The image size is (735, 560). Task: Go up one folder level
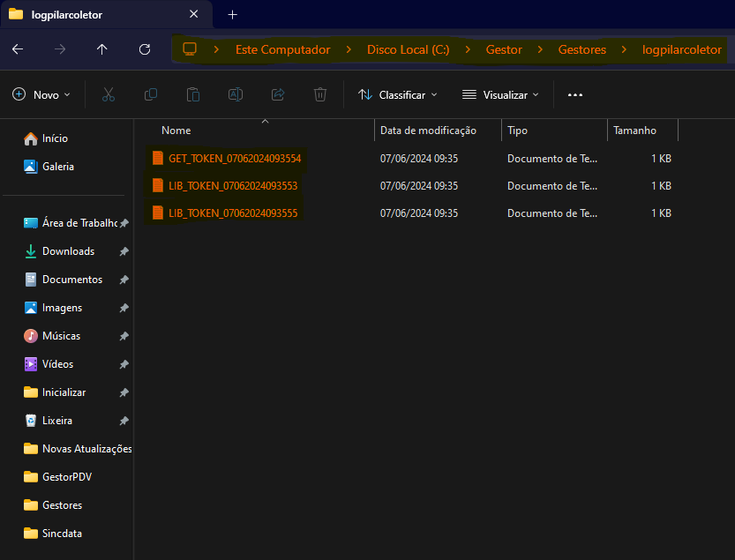point(102,49)
